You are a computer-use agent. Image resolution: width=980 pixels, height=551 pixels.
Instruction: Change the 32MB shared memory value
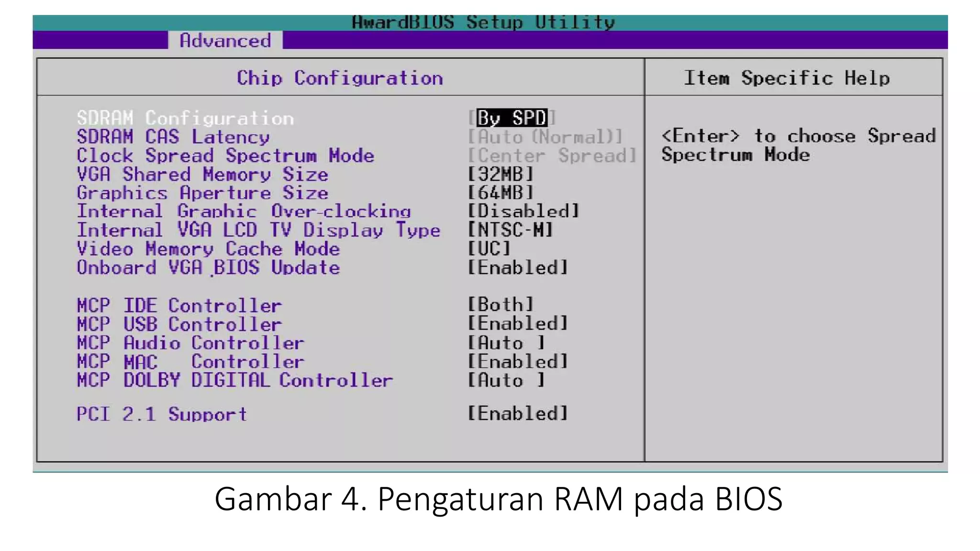coord(500,174)
